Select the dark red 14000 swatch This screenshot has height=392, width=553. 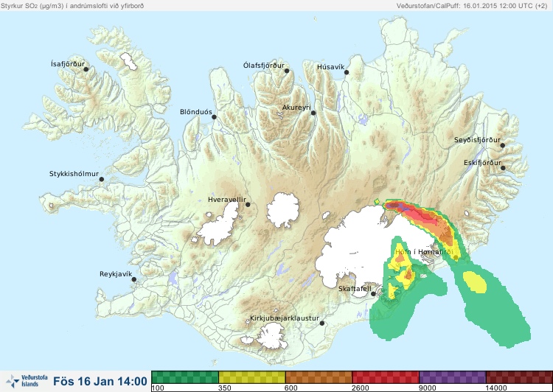[x=519, y=377]
